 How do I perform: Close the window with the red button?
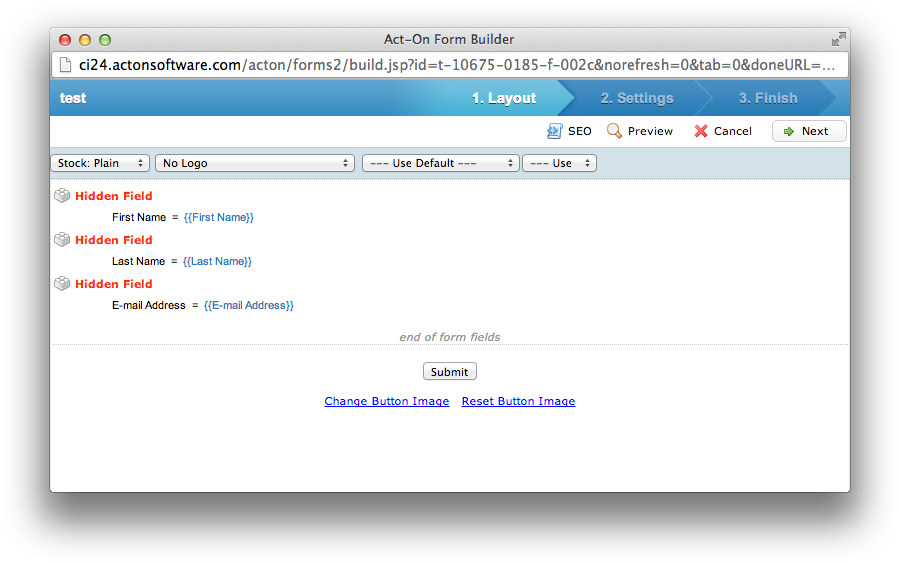coord(65,40)
